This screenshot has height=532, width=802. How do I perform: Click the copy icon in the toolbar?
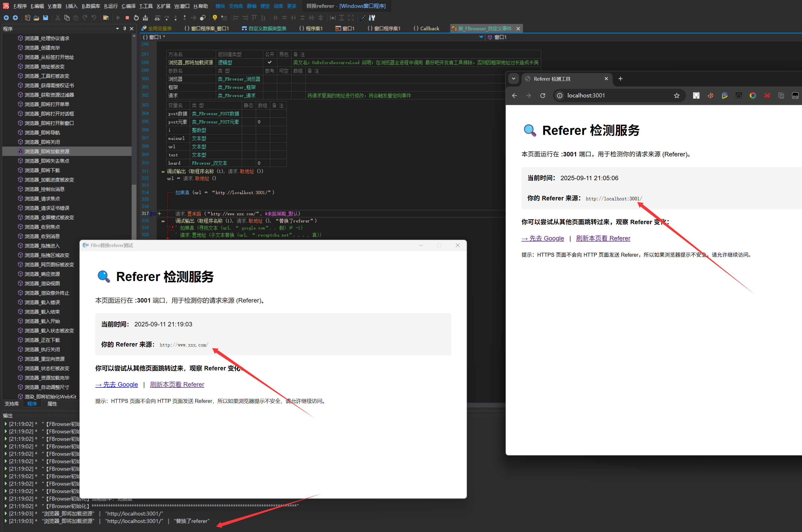click(x=67, y=18)
